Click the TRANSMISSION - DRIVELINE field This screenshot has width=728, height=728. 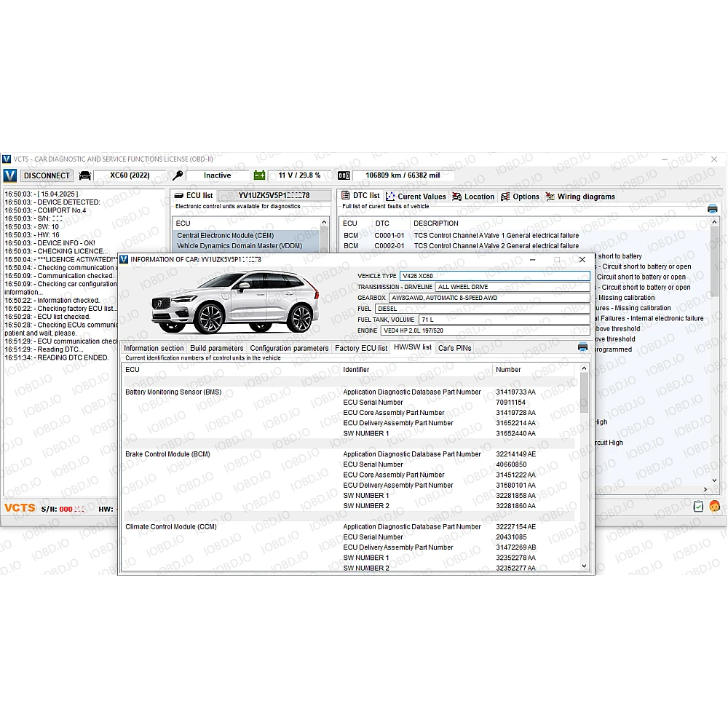click(513, 287)
